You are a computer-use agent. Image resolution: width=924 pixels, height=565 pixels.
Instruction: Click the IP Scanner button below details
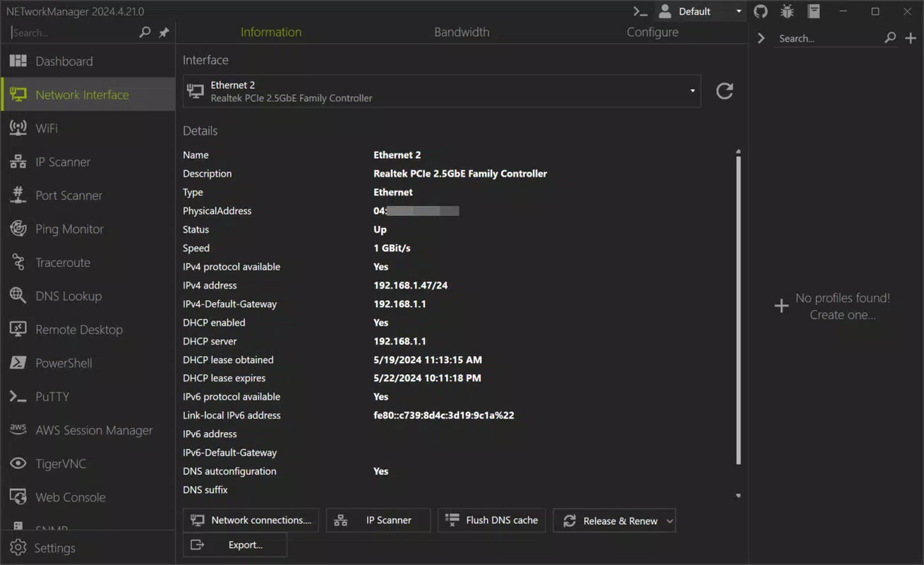coord(378,521)
